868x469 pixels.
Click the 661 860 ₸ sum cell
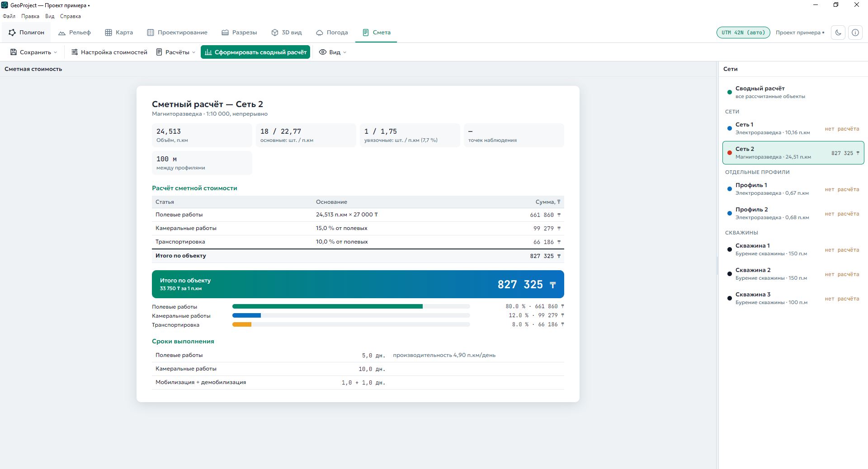tap(545, 215)
